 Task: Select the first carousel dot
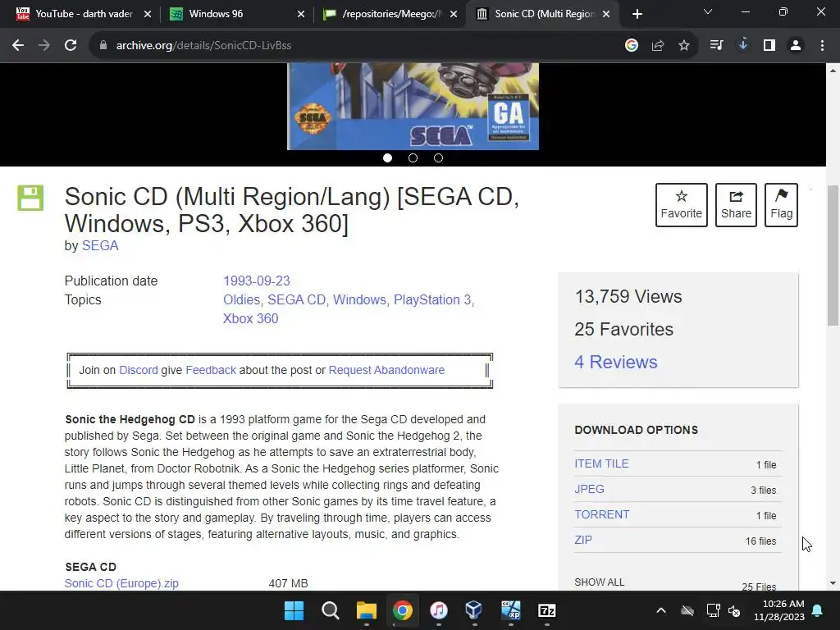pos(388,158)
